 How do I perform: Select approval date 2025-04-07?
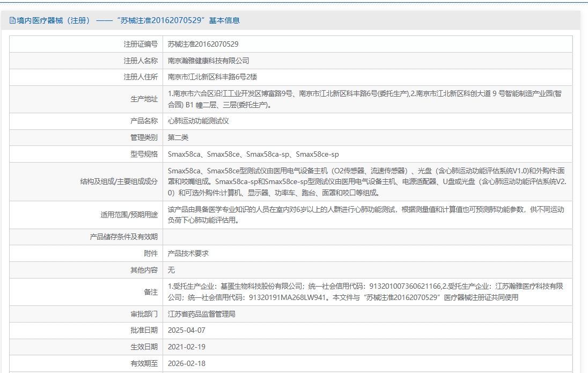point(186,330)
